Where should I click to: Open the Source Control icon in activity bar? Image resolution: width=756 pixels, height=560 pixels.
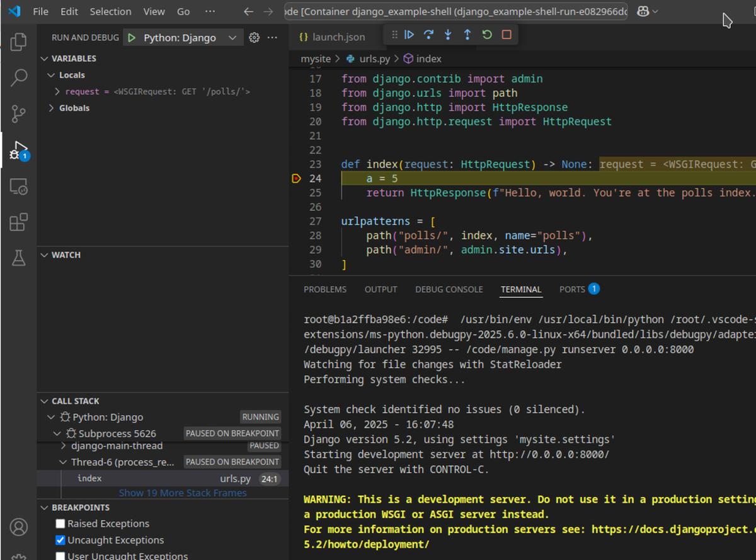point(18,114)
